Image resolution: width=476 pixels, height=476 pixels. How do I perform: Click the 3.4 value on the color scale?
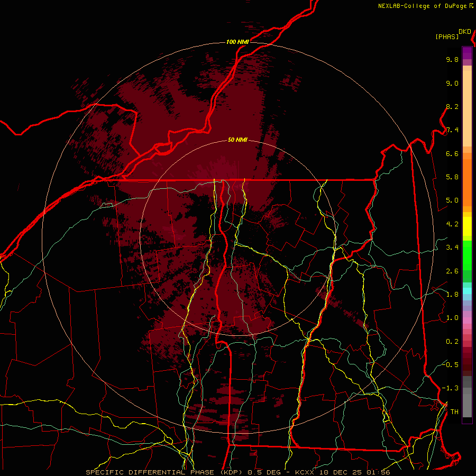point(452,248)
